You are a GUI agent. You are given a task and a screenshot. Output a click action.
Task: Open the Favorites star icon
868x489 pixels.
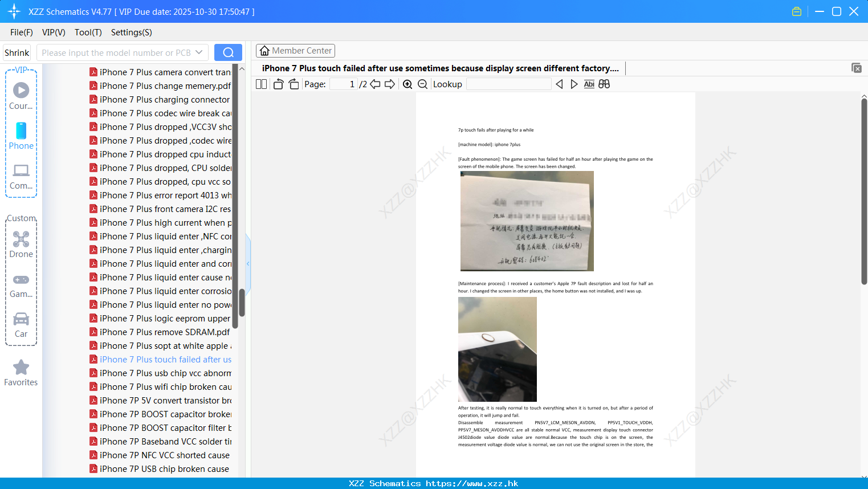[21, 367]
